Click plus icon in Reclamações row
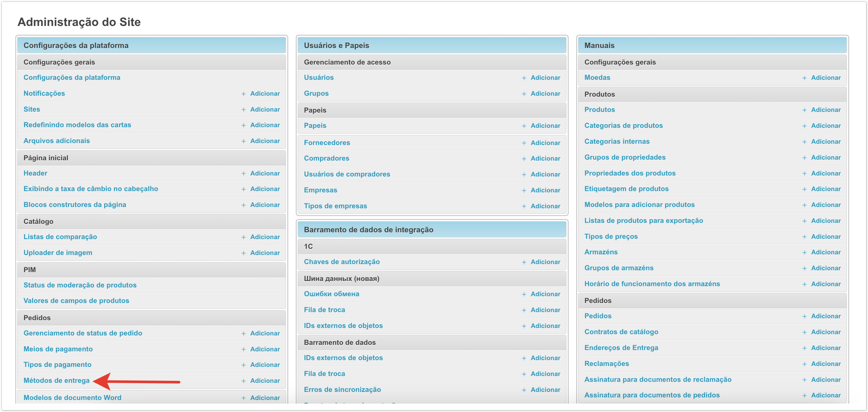 tap(804, 364)
